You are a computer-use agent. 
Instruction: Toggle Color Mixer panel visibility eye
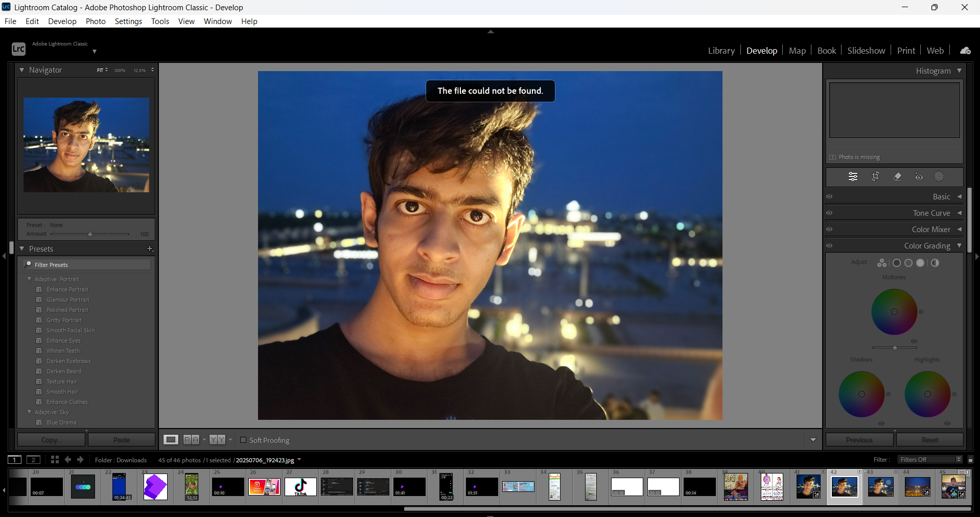(829, 229)
